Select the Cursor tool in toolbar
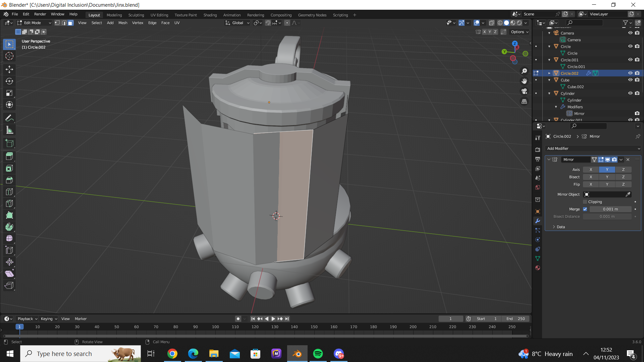This screenshot has width=644, height=362. pos(9,56)
